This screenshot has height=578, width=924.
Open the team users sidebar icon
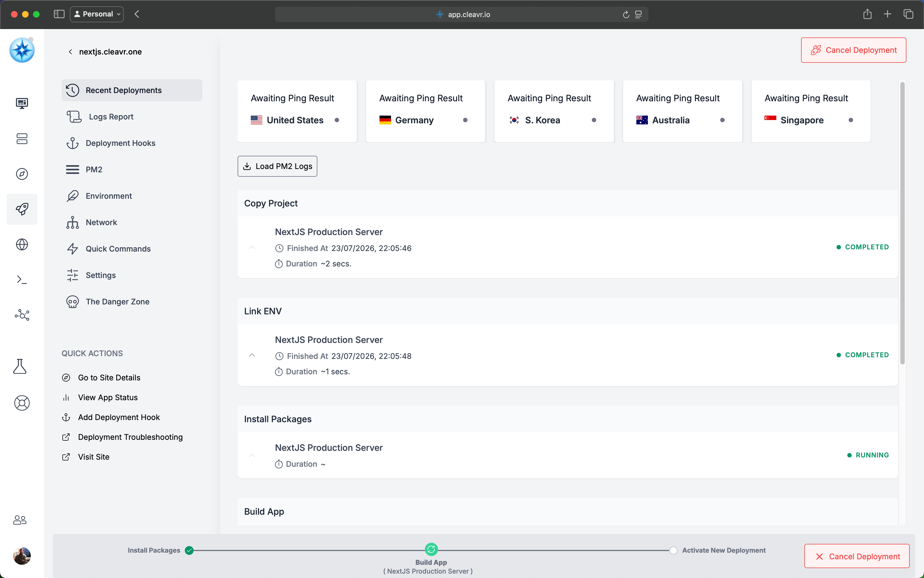pyautogui.click(x=20, y=520)
